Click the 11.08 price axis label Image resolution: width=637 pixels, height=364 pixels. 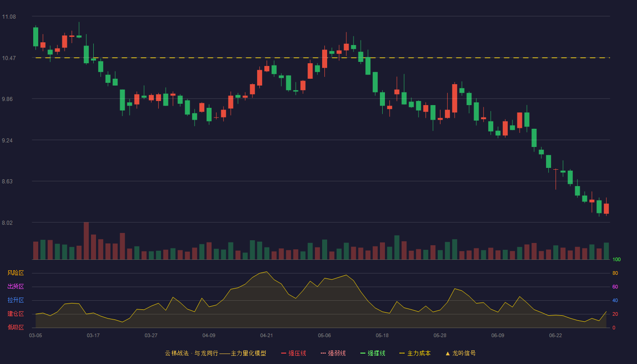pos(9,17)
